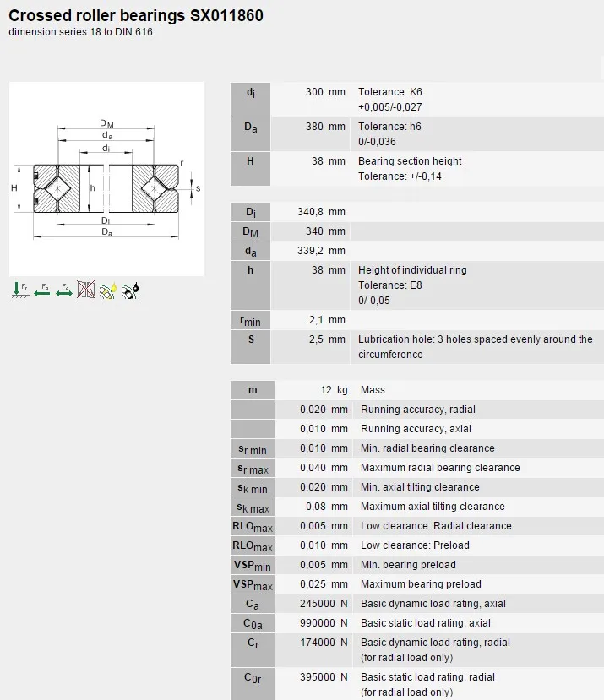
Task: Click the radial load Fr icon
Action: (20, 290)
